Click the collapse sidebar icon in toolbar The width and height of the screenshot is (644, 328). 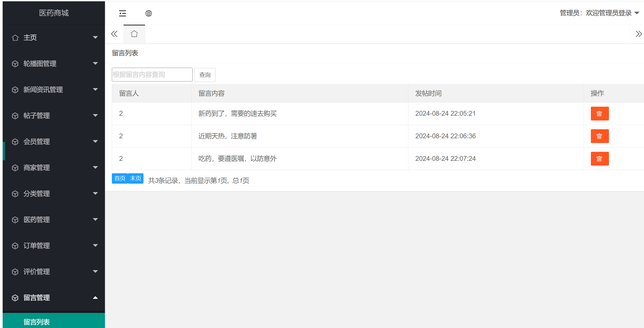click(x=122, y=13)
